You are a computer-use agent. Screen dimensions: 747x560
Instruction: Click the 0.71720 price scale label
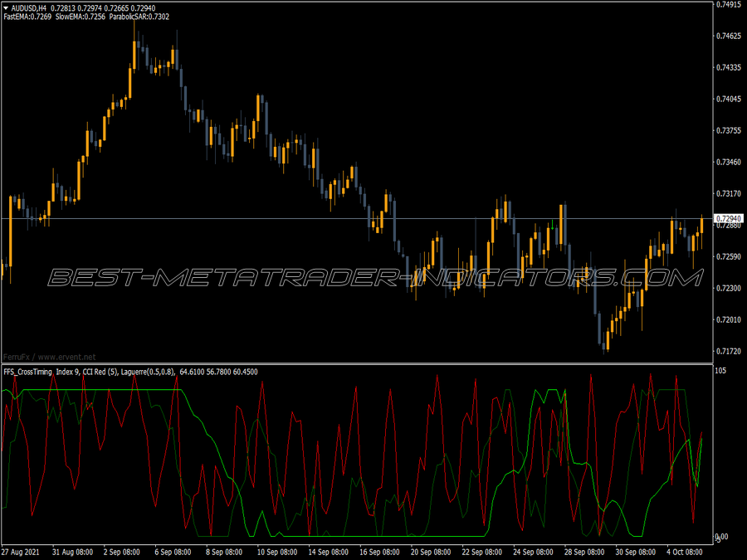point(729,351)
